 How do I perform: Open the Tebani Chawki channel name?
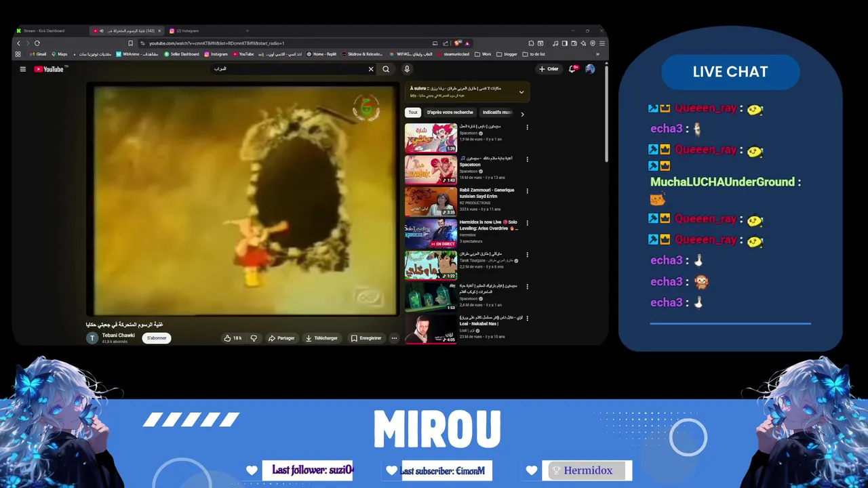click(118, 335)
